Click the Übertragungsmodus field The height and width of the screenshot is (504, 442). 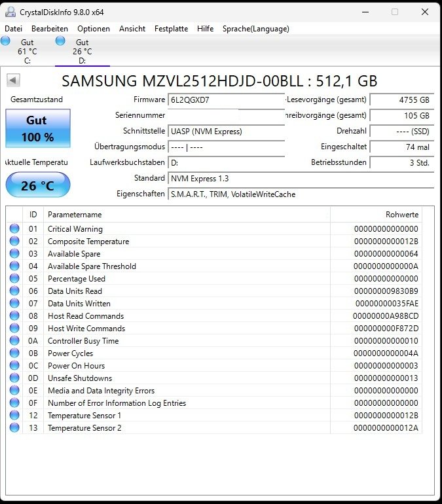[x=227, y=147]
